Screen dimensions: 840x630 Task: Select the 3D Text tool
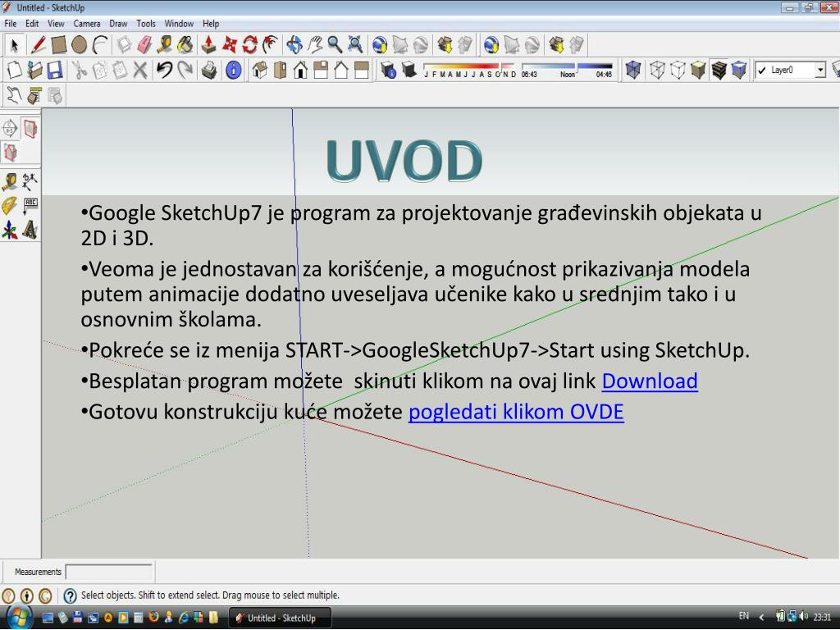coord(30,231)
